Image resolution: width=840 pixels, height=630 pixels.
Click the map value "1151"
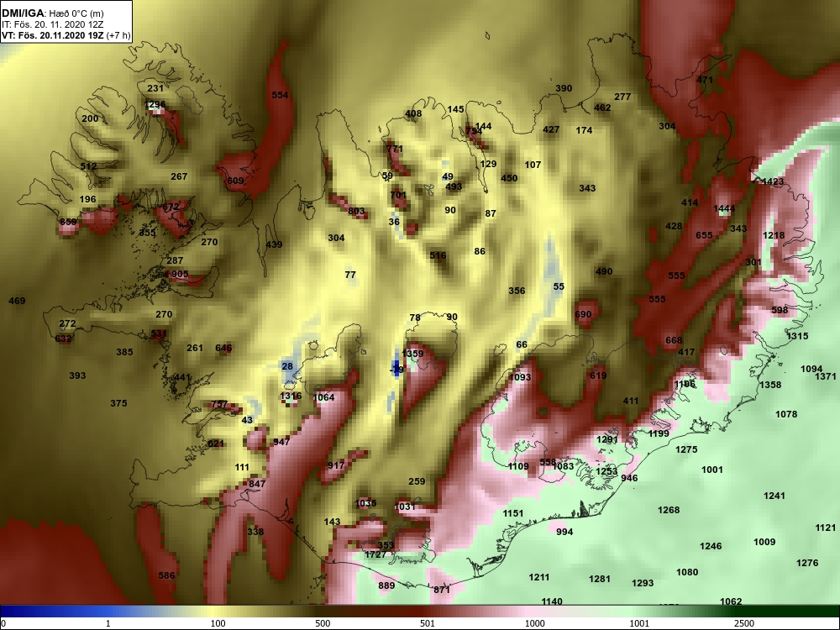coord(512,514)
